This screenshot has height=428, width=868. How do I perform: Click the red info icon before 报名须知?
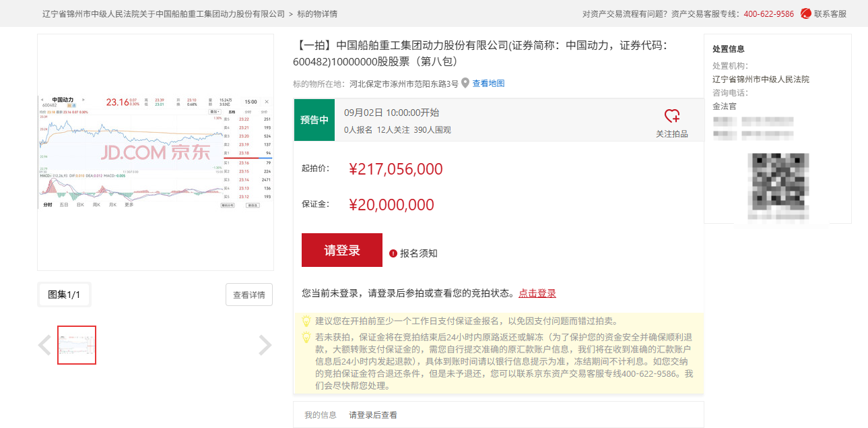point(393,253)
